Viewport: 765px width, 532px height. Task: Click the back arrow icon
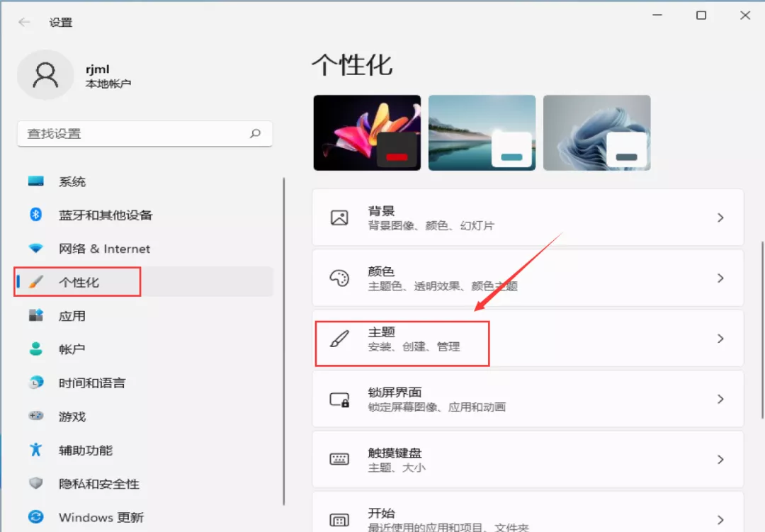24,22
